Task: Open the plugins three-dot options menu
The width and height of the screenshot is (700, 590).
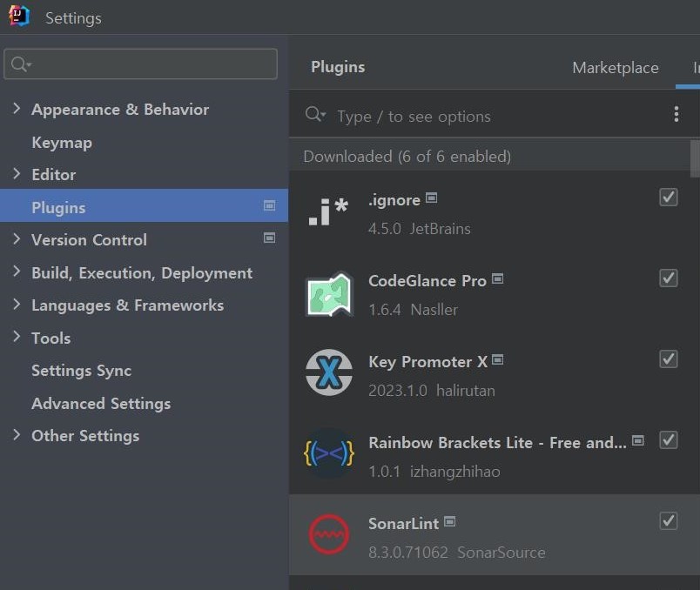Action: 676,115
